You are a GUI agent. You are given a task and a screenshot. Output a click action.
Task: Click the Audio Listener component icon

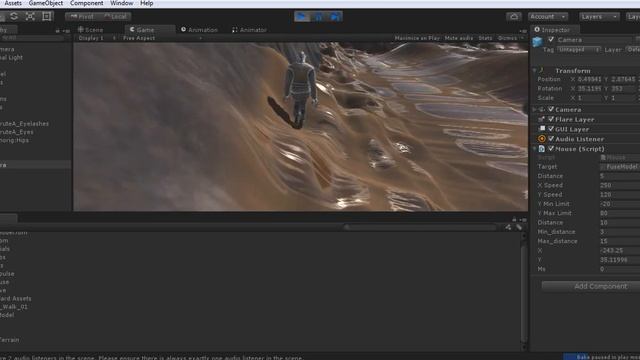pyautogui.click(x=542, y=139)
